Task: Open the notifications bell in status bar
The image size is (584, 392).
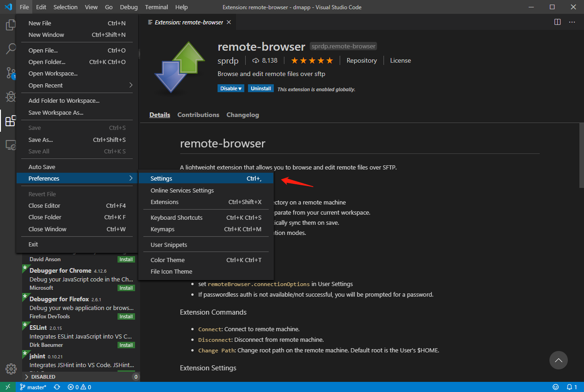Action: (x=572, y=387)
